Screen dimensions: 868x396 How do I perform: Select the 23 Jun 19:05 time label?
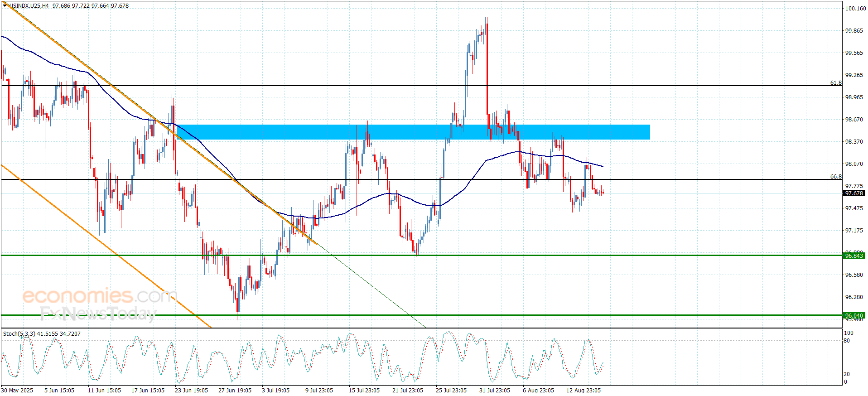191,391
